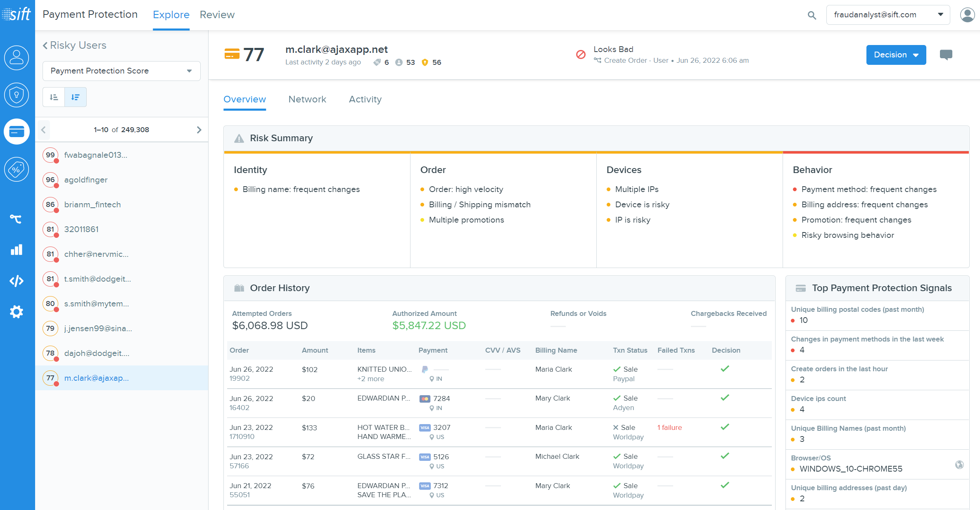The image size is (980, 510).
Task: Select the ascending sort order icon
Action: coord(54,97)
